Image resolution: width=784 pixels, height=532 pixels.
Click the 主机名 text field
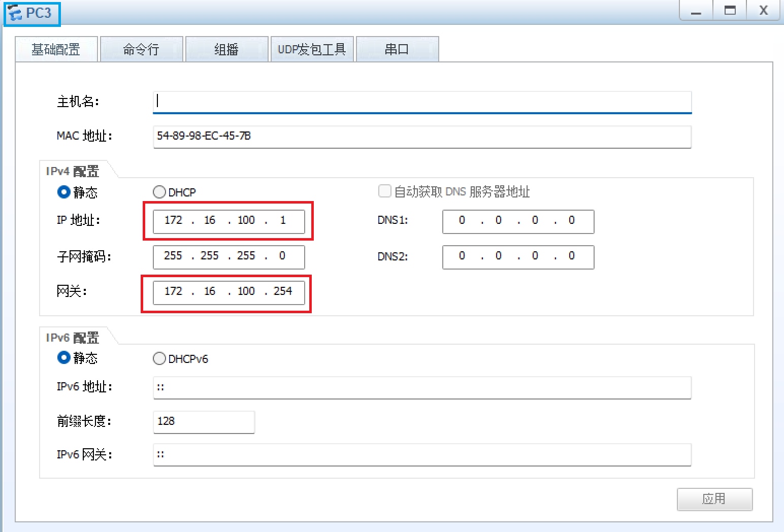[x=421, y=102]
